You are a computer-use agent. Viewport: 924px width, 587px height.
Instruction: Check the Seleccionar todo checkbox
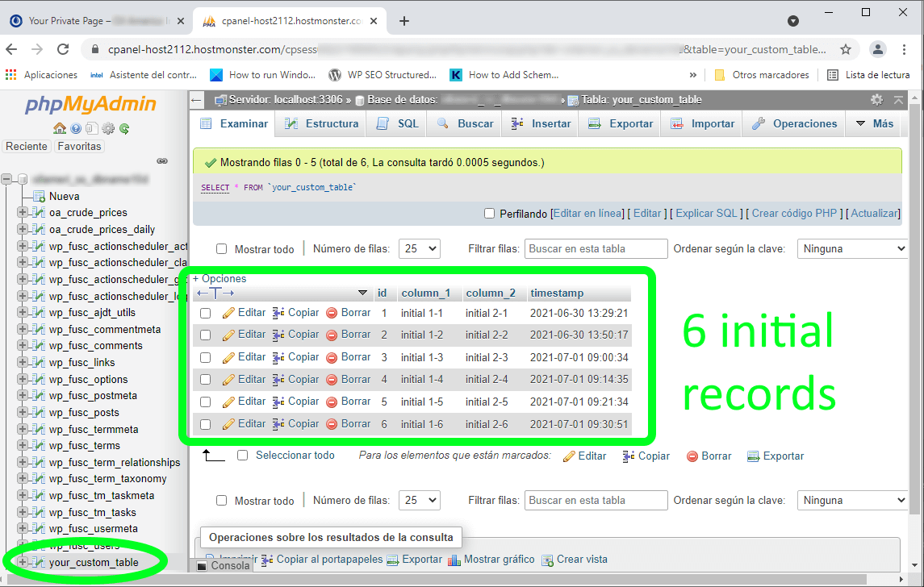pyautogui.click(x=242, y=455)
